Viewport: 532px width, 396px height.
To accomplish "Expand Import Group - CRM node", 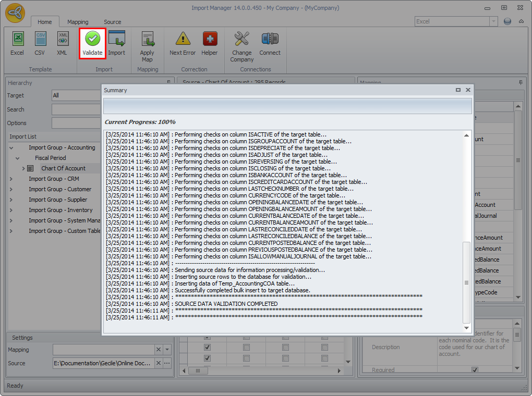I will point(11,179).
